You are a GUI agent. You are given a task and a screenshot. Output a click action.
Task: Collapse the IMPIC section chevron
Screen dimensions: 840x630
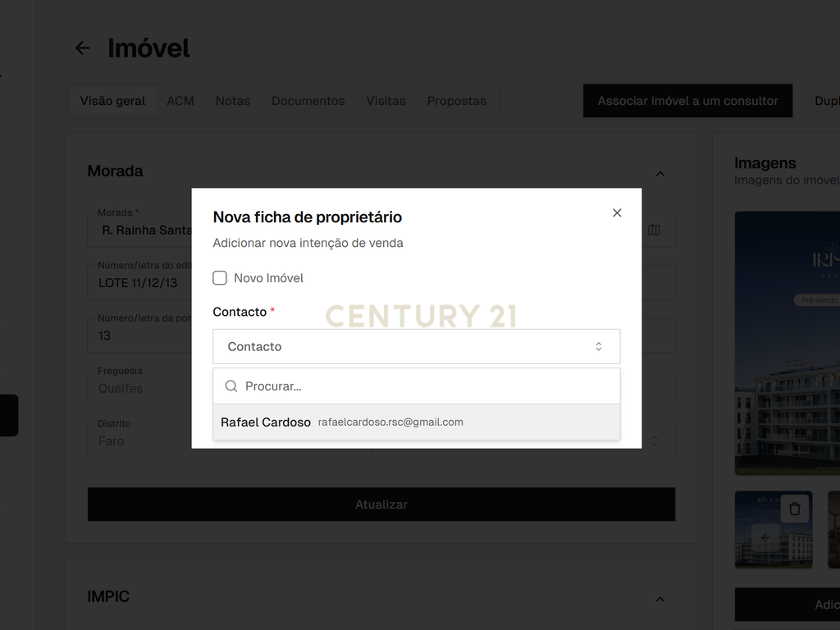[x=660, y=599]
